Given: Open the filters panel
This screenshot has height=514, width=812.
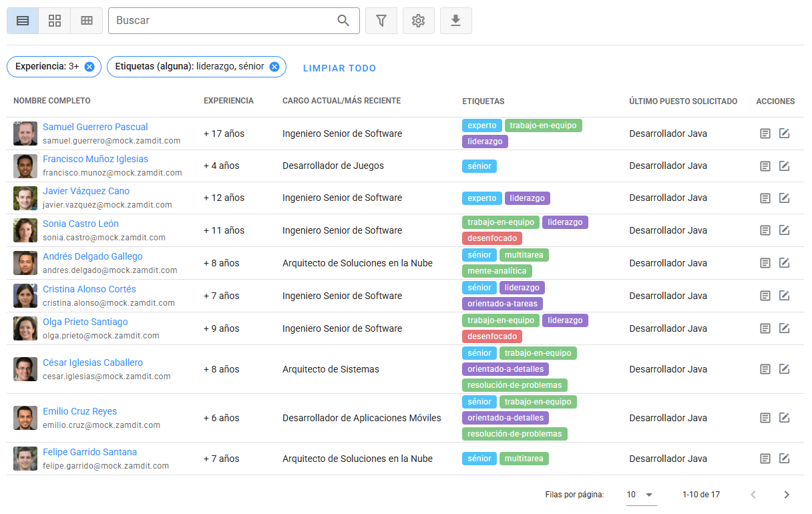Looking at the screenshot, I should click(x=381, y=21).
